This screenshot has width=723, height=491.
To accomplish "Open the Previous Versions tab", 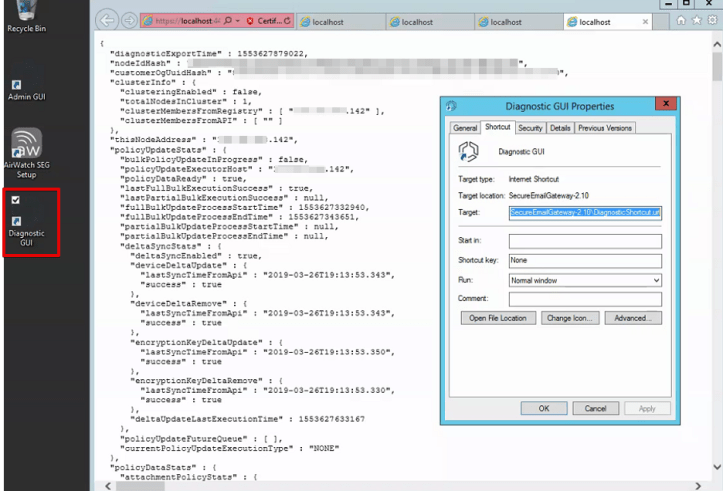I will (x=605, y=128).
